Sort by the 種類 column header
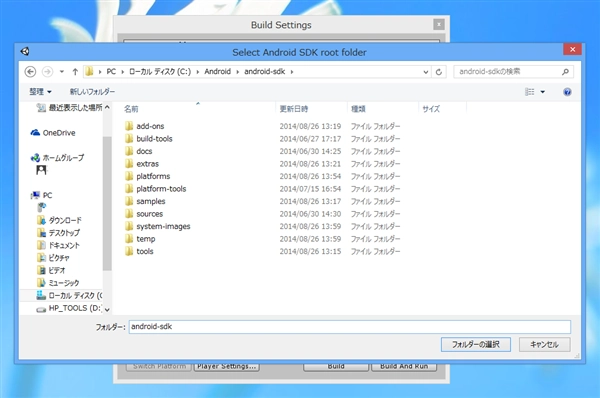The height and width of the screenshot is (398, 600). click(x=359, y=109)
